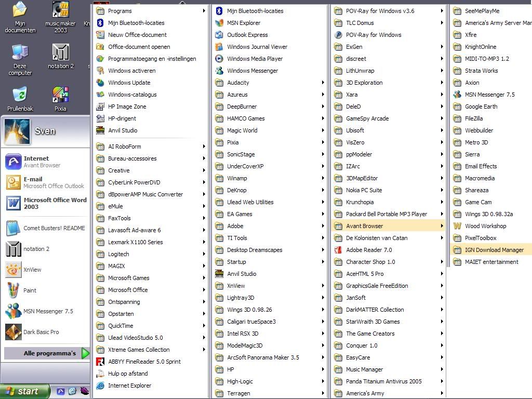This screenshot has height=399, width=532.
Task: Launch MSN Explorer
Action: click(269, 23)
